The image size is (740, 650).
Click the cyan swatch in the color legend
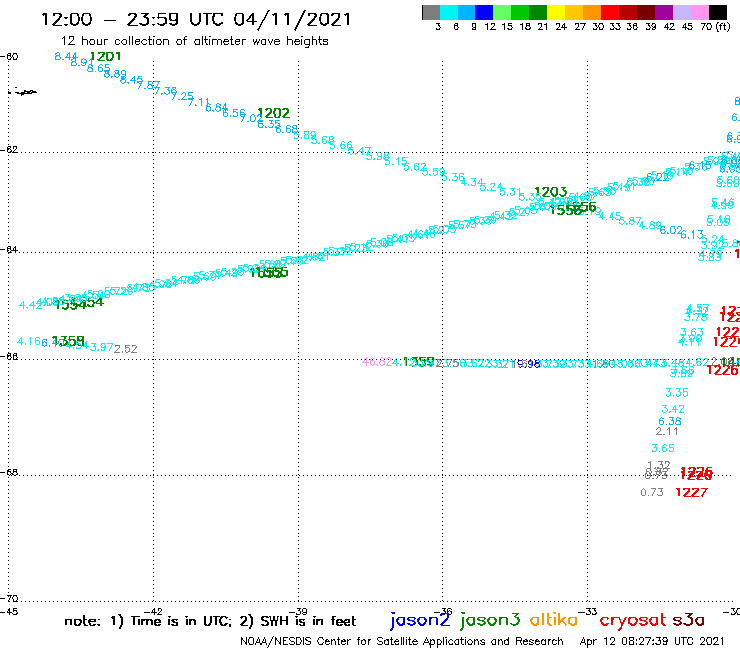coord(448,13)
